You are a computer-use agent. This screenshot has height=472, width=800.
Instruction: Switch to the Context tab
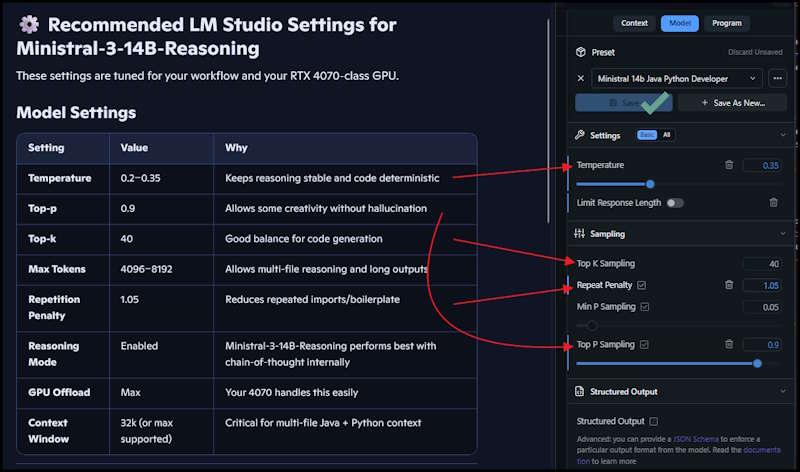click(634, 23)
